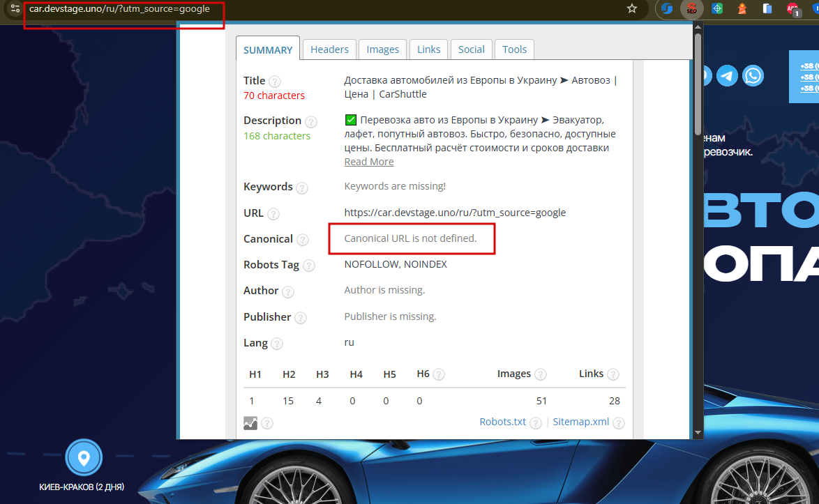Click the Telegram icon on the page
The image size is (819, 504).
click(727, 76)
